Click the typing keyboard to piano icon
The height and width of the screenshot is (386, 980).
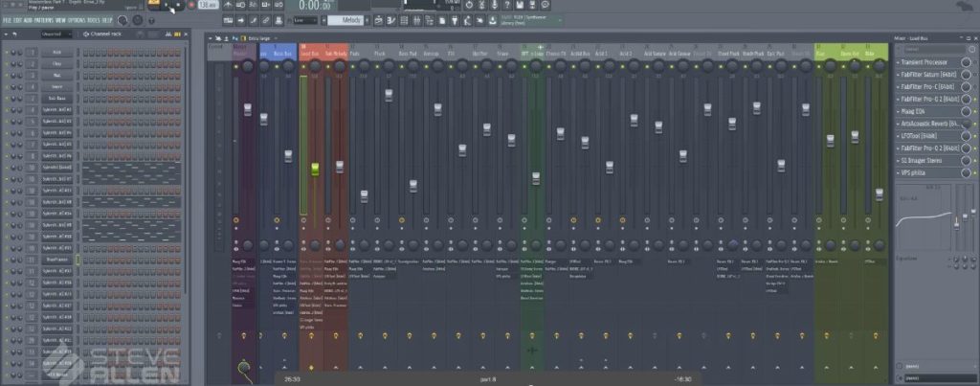point(228,21)
